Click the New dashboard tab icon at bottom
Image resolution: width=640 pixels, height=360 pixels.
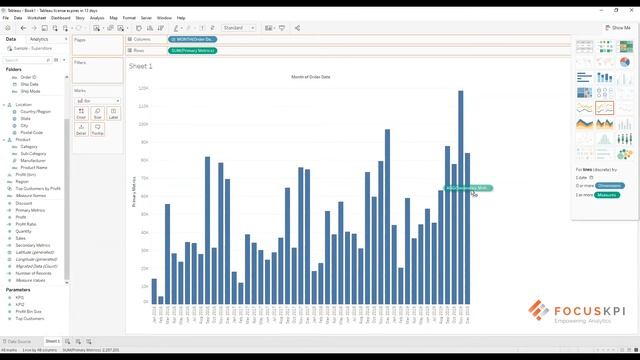(x=78, y=341)
